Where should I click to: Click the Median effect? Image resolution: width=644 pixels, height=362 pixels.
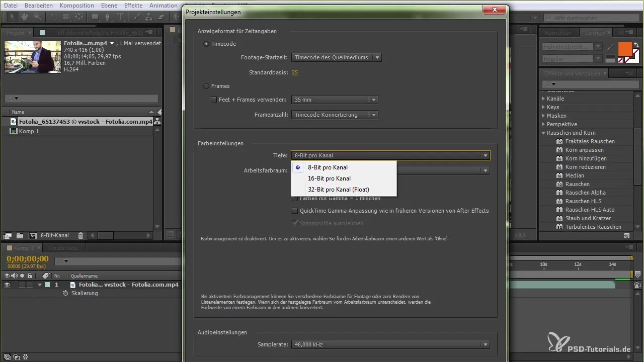pyautogui.click(x=575, y=175)
